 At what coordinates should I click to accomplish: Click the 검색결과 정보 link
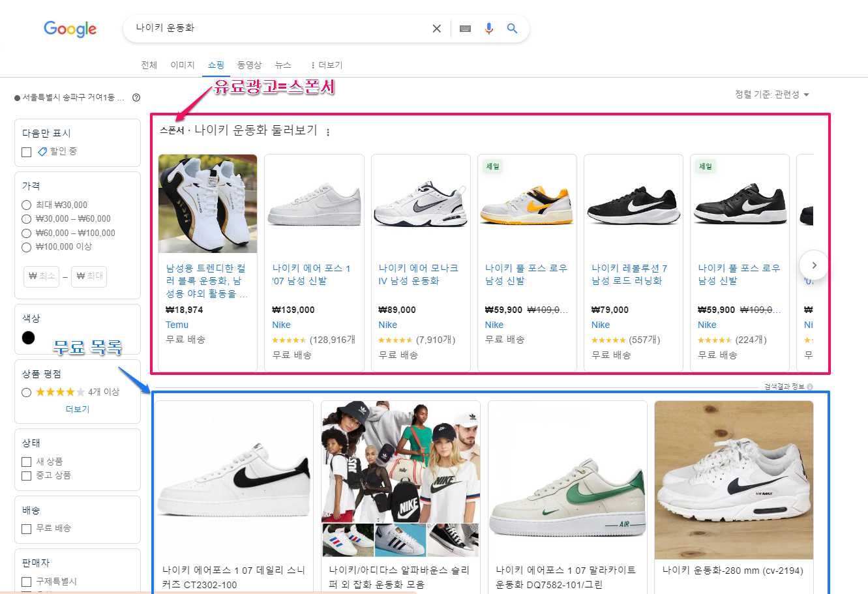tap(785, 387)
